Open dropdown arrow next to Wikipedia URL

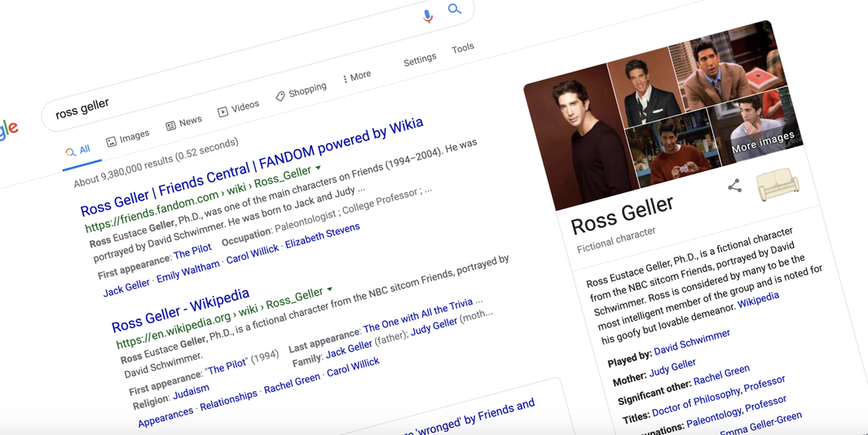point(329,289)
